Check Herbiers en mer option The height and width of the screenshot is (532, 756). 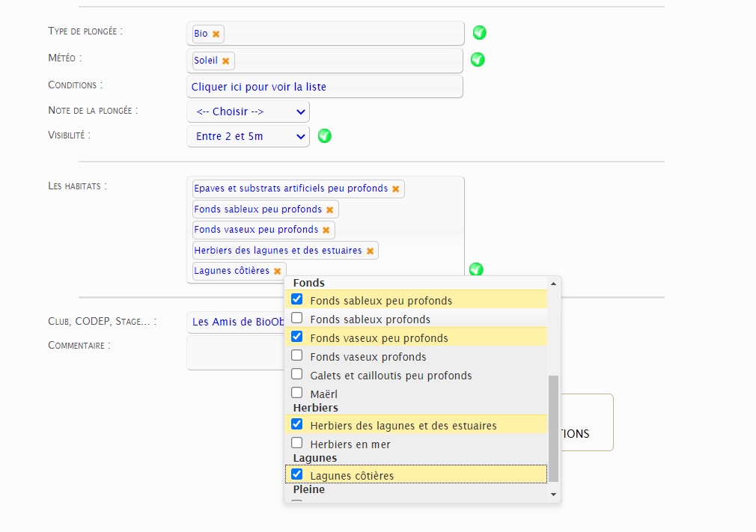point(297,443)
